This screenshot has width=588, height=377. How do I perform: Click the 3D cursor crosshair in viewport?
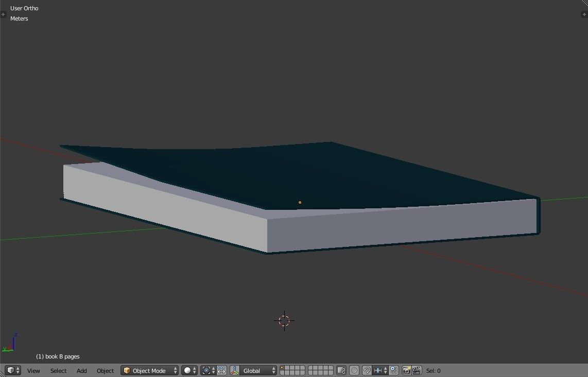coord(284,320)
